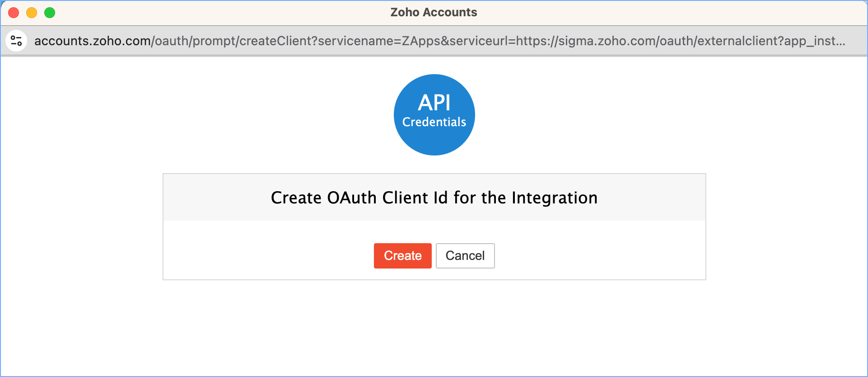
Task: Close the Zoho Accounts window
Action: [x=14, y=13]
